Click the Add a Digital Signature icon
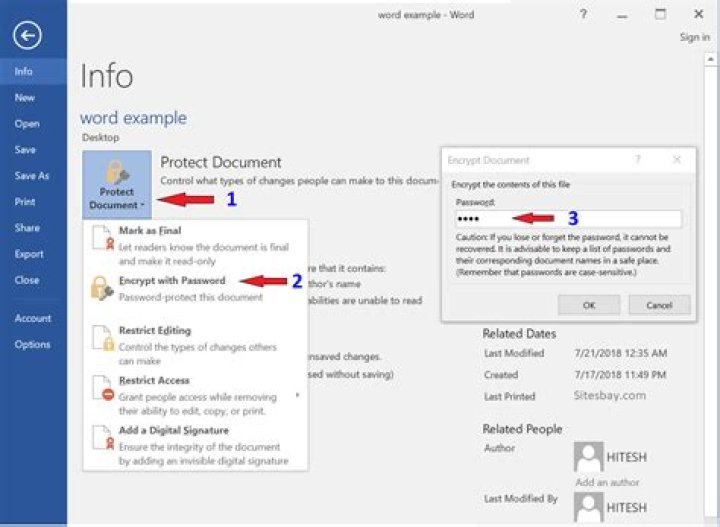The width and height of the screenshot is (720, 527). (x=102, y=437)
